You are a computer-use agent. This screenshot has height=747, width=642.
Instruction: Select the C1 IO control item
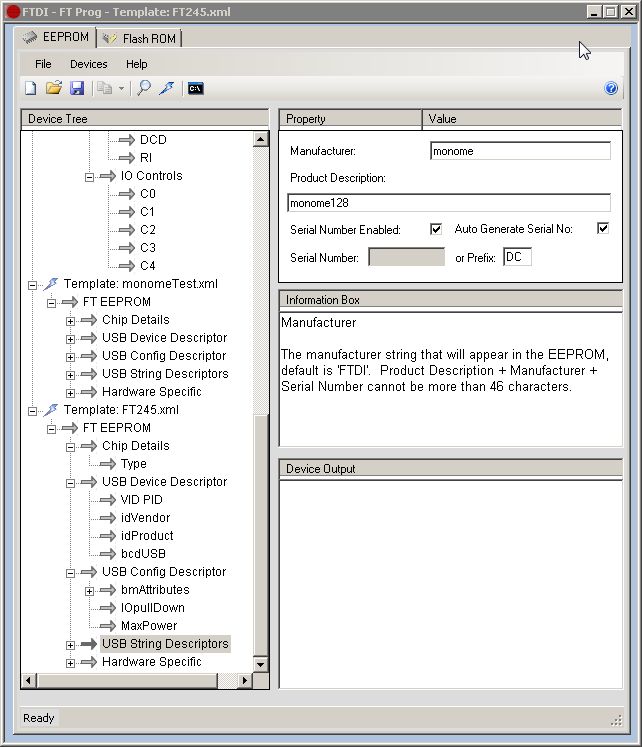[147, 212]
